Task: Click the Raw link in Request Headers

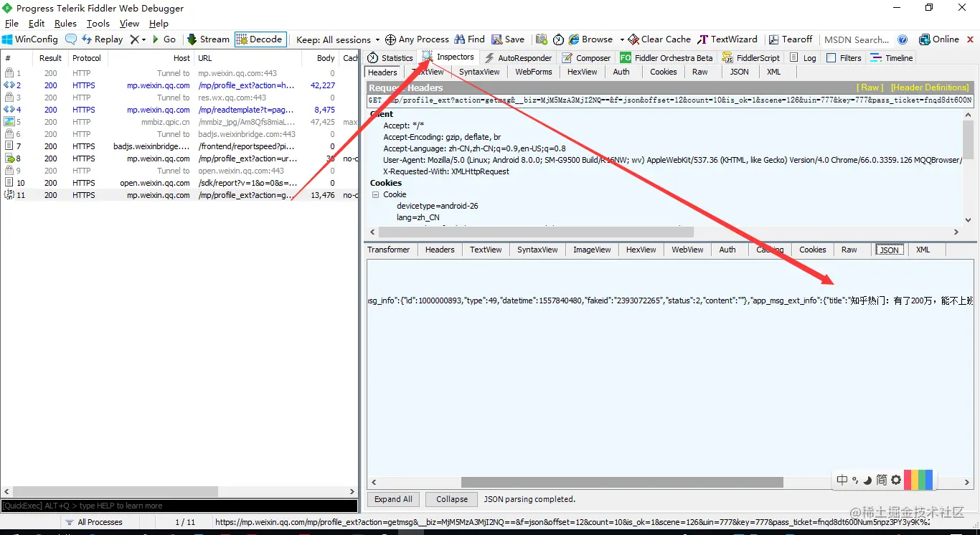Action: point(871,87)
